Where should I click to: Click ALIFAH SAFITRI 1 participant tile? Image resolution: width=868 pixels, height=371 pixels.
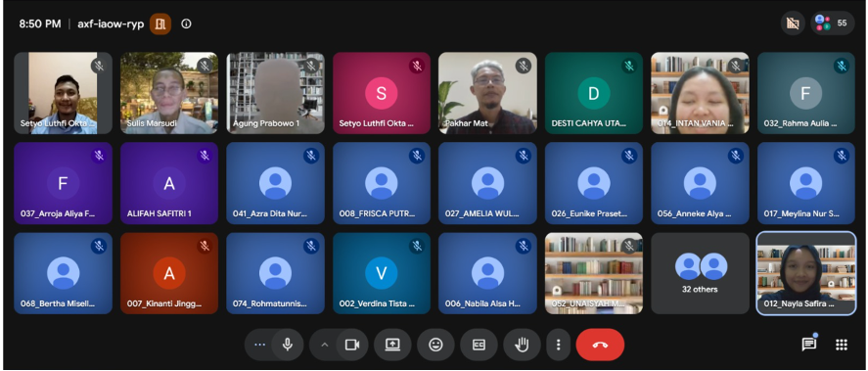tap(169, 183)
